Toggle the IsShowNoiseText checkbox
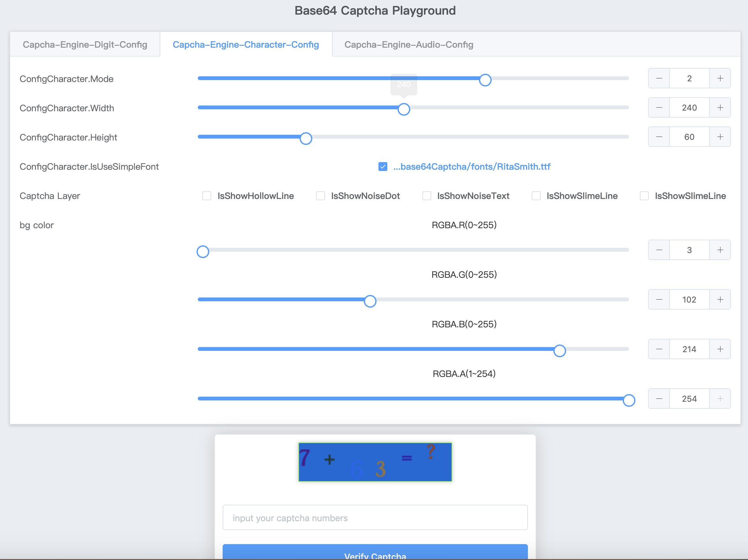Screen dimensions: 748x560 (x=426, y=196)
